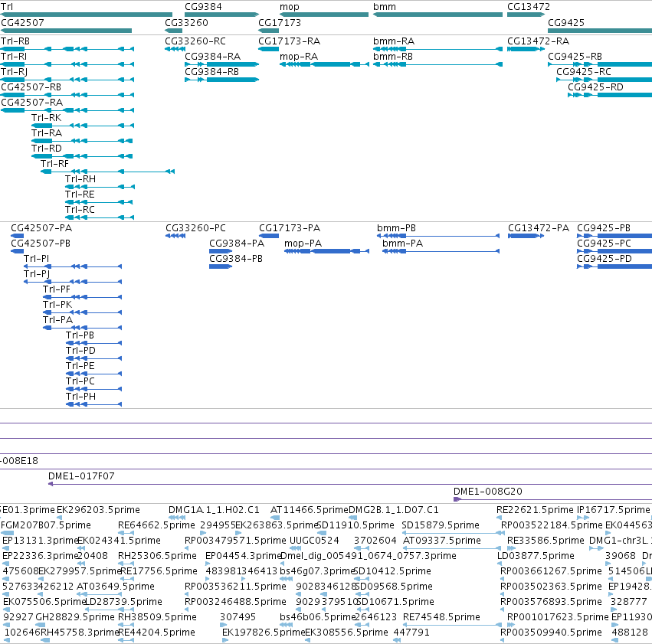This screenshot has width=652, height=644.
Task: Select the Trl gene bar
Action: pyautogui.click(x=86, y=15)
